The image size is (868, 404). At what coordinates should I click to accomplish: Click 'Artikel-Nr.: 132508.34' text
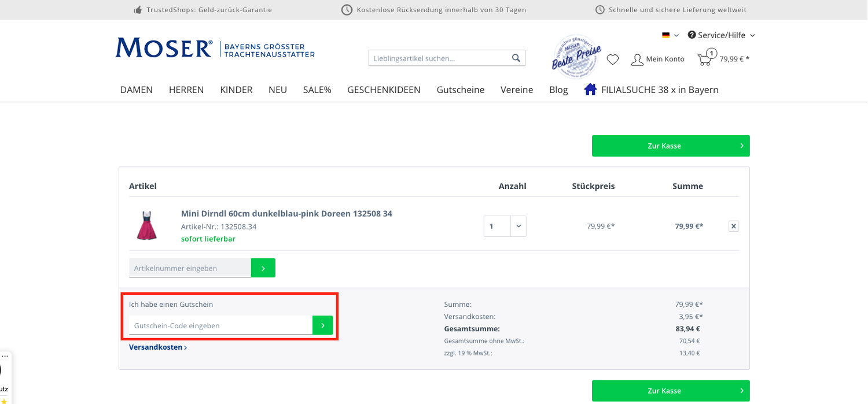[219, 227]
